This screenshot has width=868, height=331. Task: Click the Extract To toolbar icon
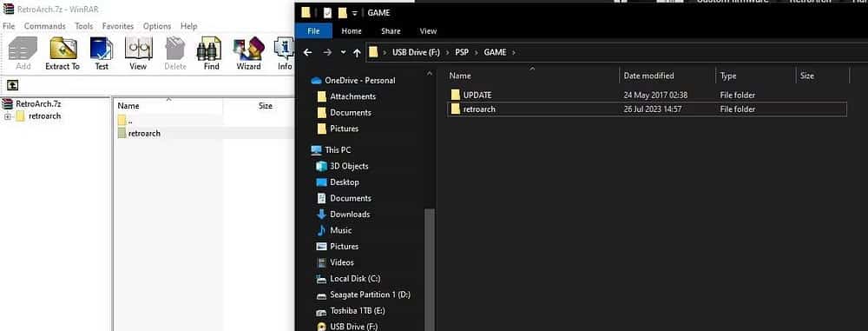pyautogui.click(x=62, y=53)
